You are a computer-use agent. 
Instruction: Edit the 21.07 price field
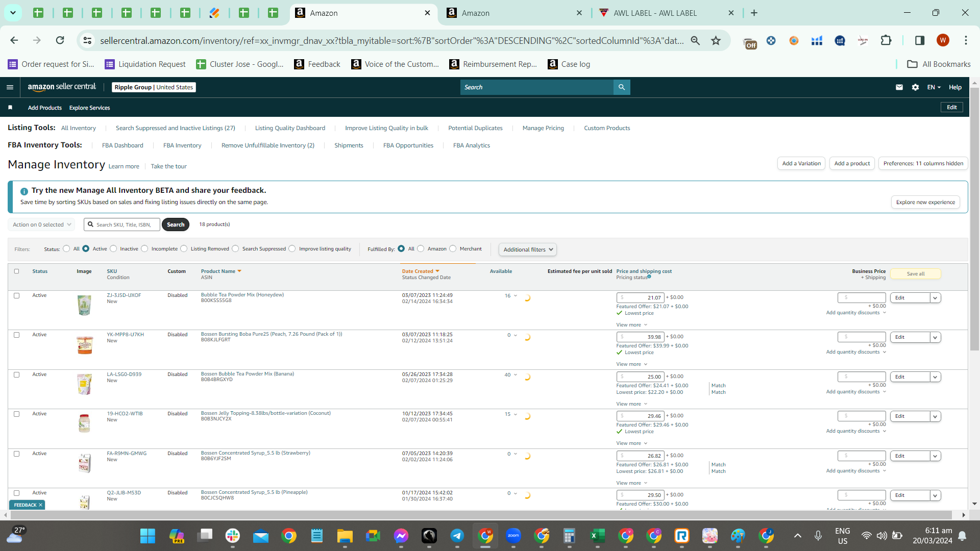[640, 298]
